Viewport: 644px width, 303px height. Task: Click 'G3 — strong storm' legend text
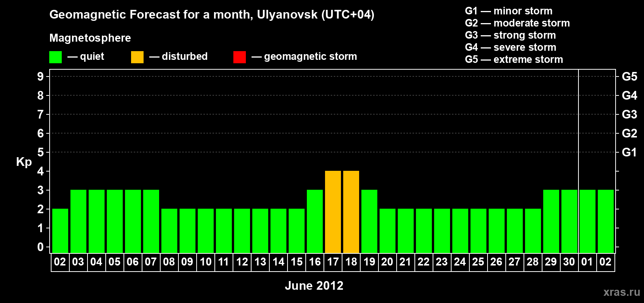point(511,35)
